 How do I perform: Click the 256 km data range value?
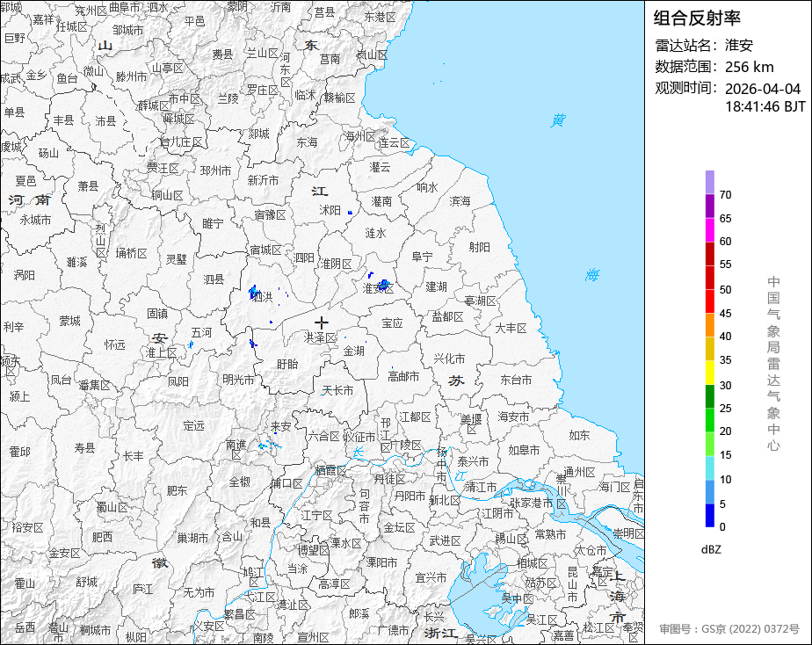tap(750, 67)
